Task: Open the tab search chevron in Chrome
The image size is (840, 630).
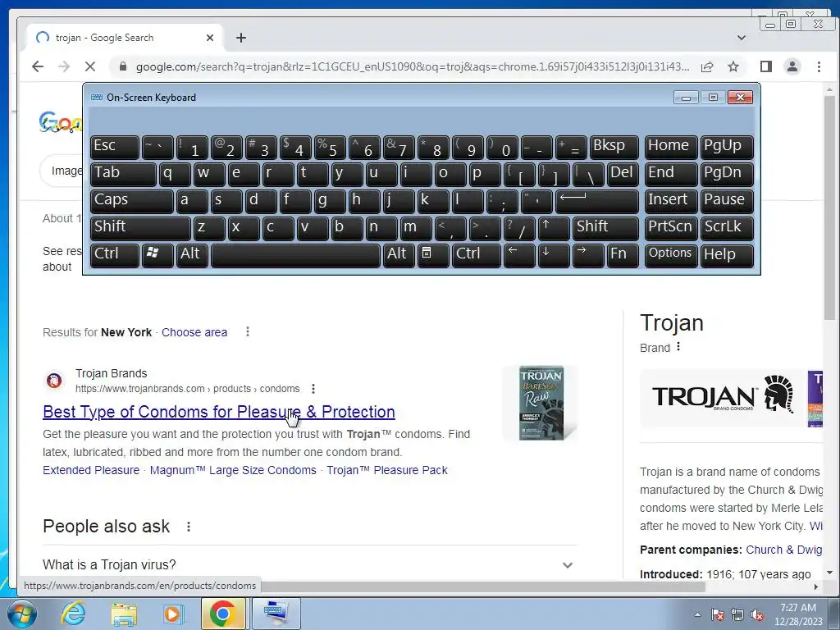Action: pyautogui.click(x=742, y=38)
